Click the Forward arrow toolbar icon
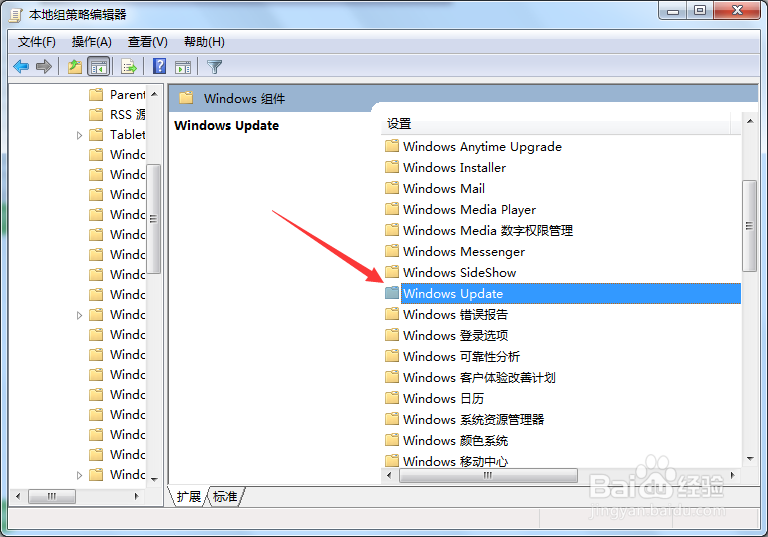Screen dimensions: 768x537 pos(44,66)
